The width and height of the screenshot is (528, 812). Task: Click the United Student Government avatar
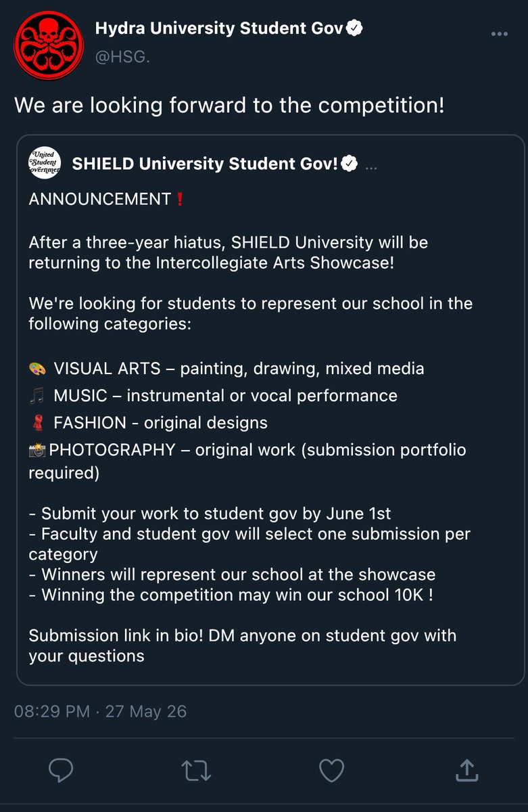click(x=45, y=164)
